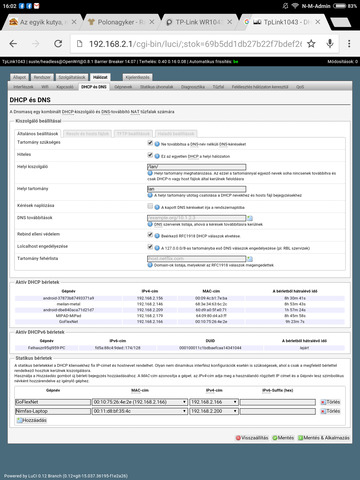
Task: Click the info icon next to Rebind elleni védelem
Action: pyautogui.click(x=157, y=236)
